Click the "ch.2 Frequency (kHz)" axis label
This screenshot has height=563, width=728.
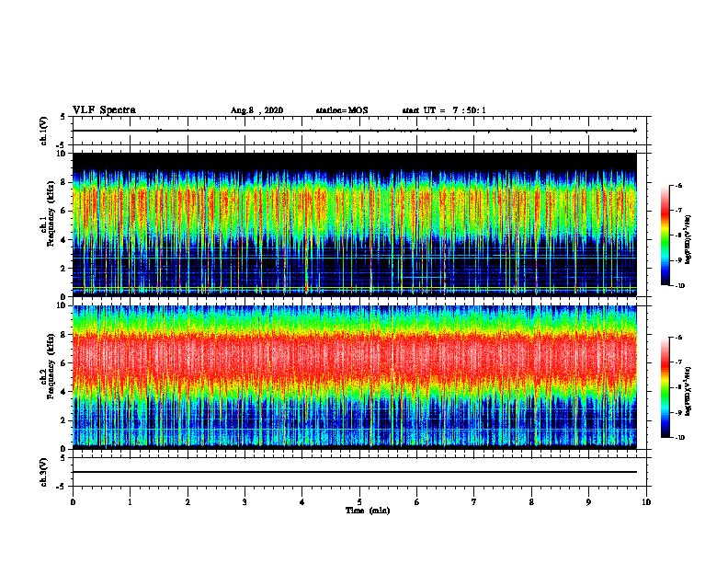(x=48, y=365)
